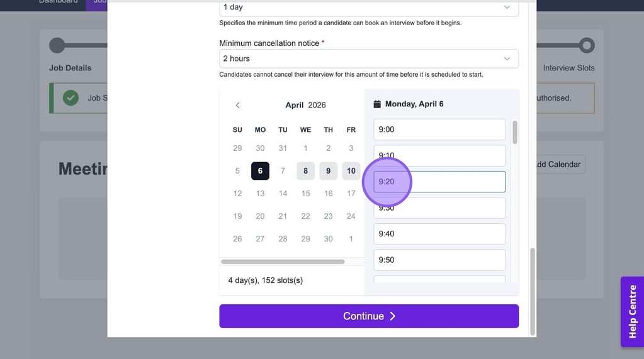Click the Add Calendar button
The width and height of the screenshot is (644, 359).
pos(556,164)
